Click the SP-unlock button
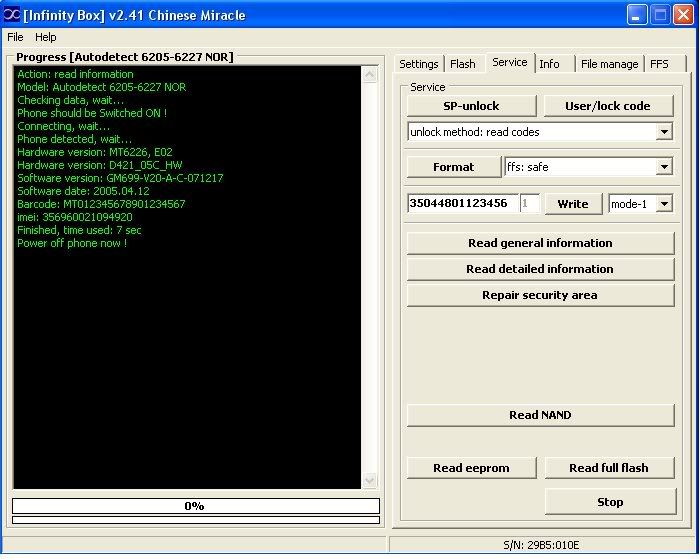The image size is (700, 559). tap(471, 106)
